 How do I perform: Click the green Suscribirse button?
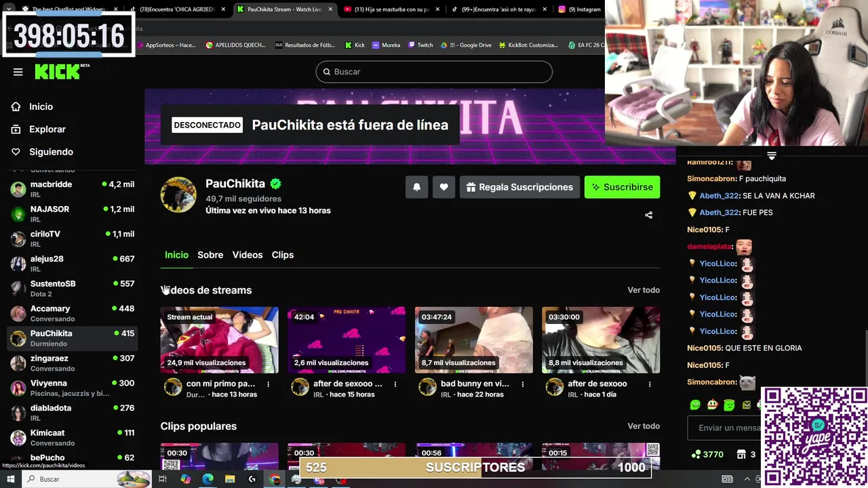[x=622, y=187]
